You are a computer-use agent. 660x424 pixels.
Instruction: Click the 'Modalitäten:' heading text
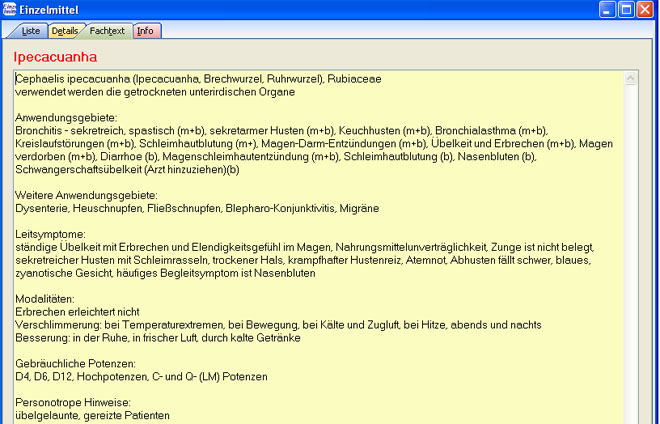point(46,298)
